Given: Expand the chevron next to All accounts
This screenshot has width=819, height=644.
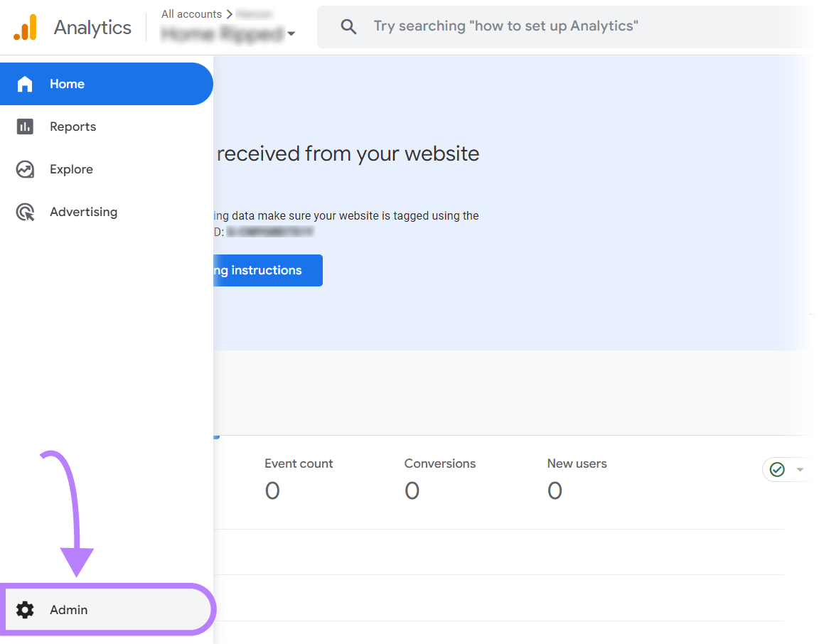Looking at the screenshot, I should tap(229, 14).
